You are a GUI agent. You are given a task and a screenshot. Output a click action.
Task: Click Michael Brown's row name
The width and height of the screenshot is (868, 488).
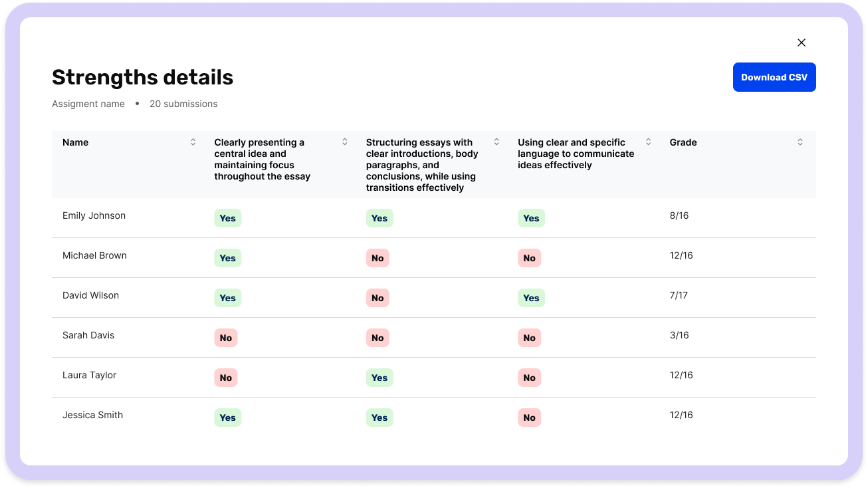94,255
